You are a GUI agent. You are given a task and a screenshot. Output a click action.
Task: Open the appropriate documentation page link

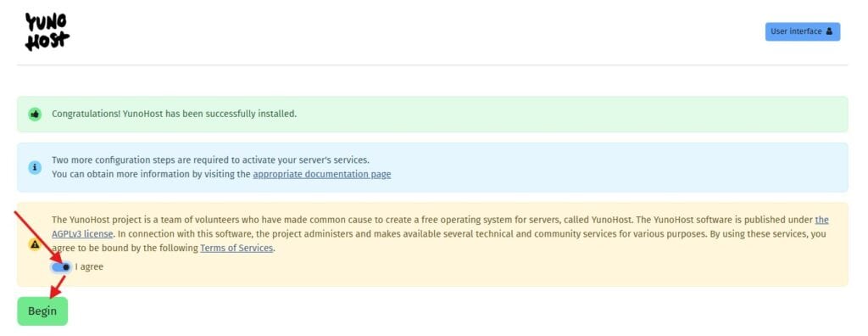click(321, 174)
